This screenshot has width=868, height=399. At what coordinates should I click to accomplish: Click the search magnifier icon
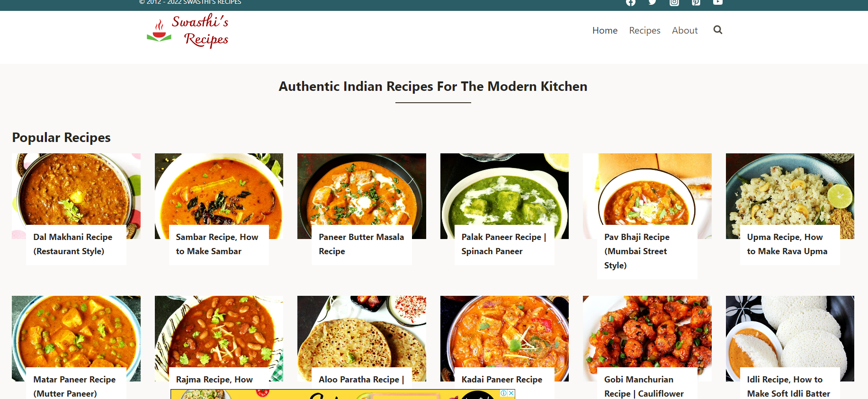(718, 30)
